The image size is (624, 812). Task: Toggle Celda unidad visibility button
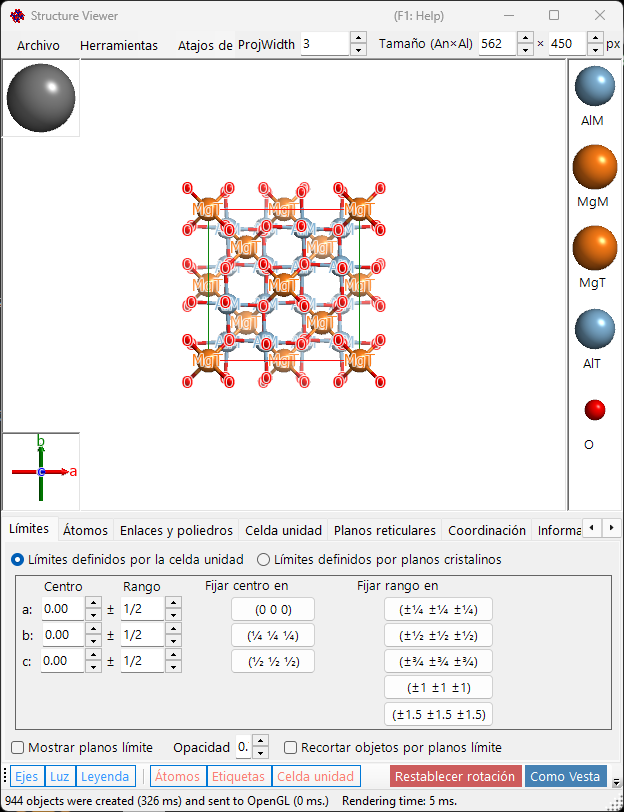pos(315,776)
